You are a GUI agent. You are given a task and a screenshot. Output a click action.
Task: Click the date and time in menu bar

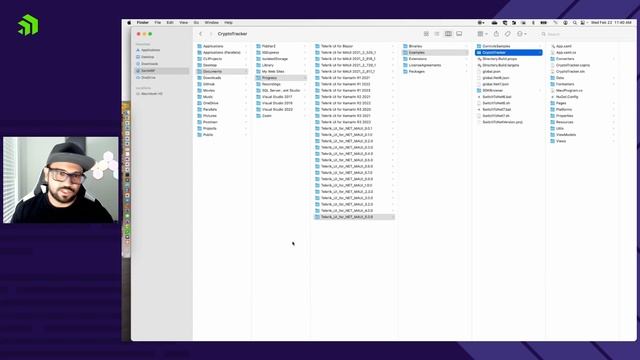611,23
